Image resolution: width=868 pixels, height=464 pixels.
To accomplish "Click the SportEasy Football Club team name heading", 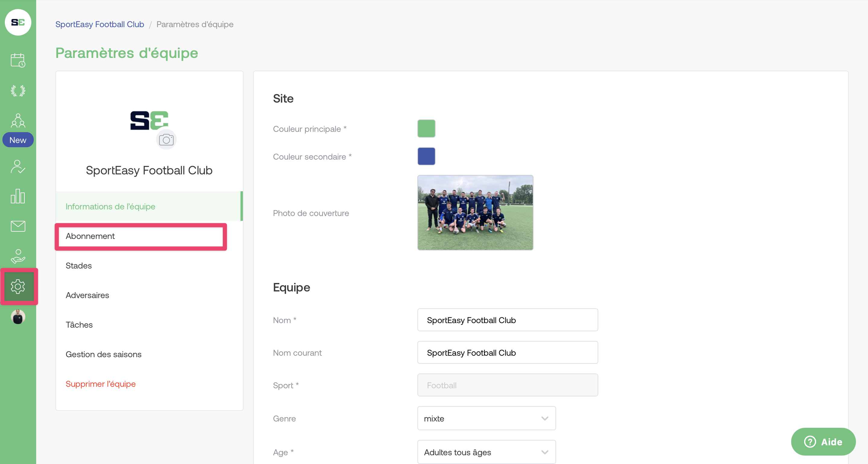I will 149,170.
